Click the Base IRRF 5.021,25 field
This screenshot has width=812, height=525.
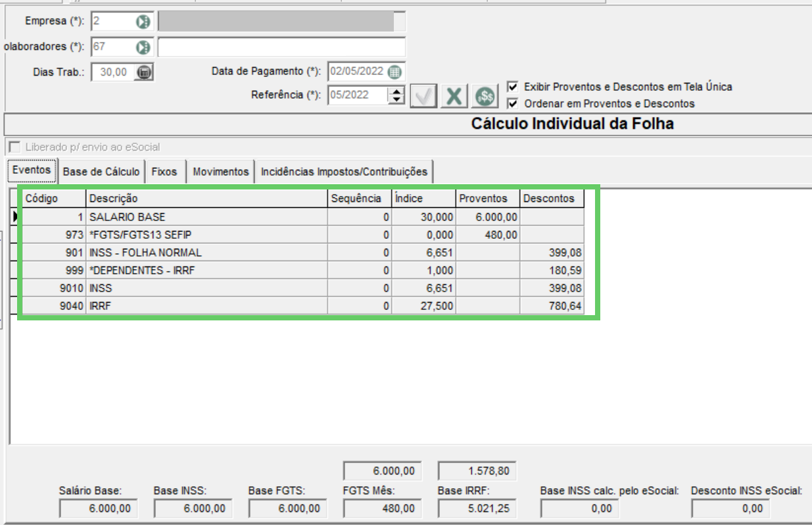477,508
